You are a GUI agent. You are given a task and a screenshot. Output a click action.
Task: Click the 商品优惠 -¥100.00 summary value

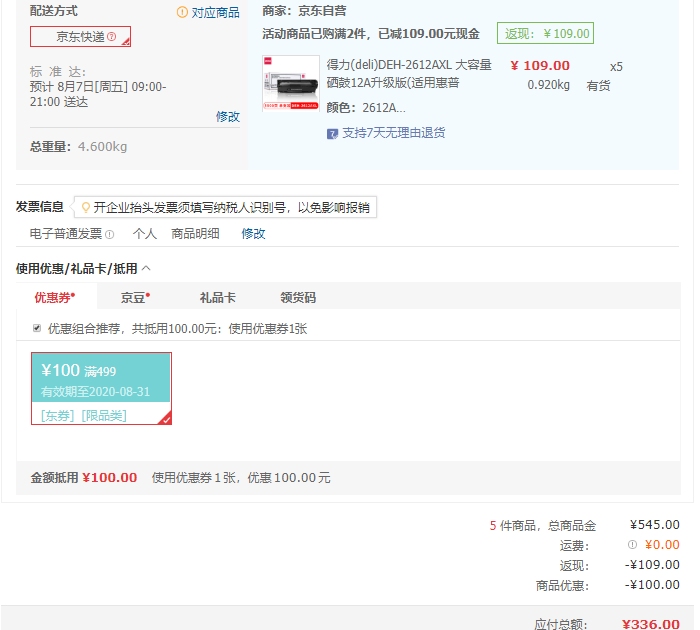652,585
